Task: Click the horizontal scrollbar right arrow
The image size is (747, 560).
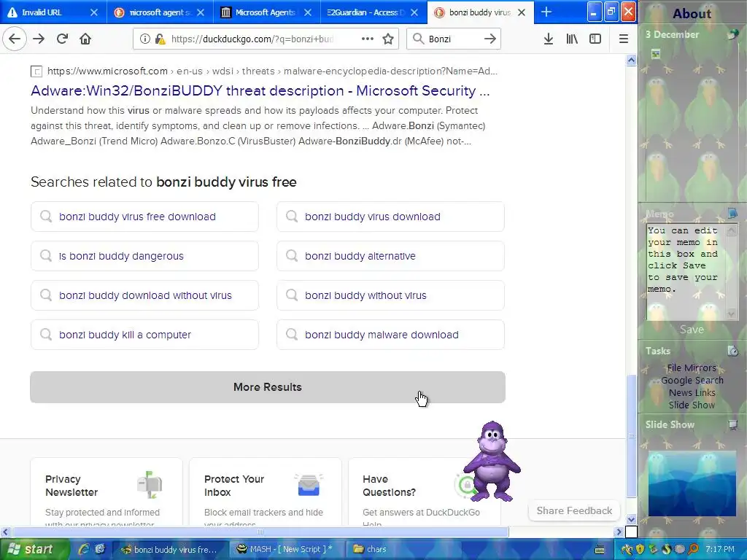Action: (x=619, y=532)
